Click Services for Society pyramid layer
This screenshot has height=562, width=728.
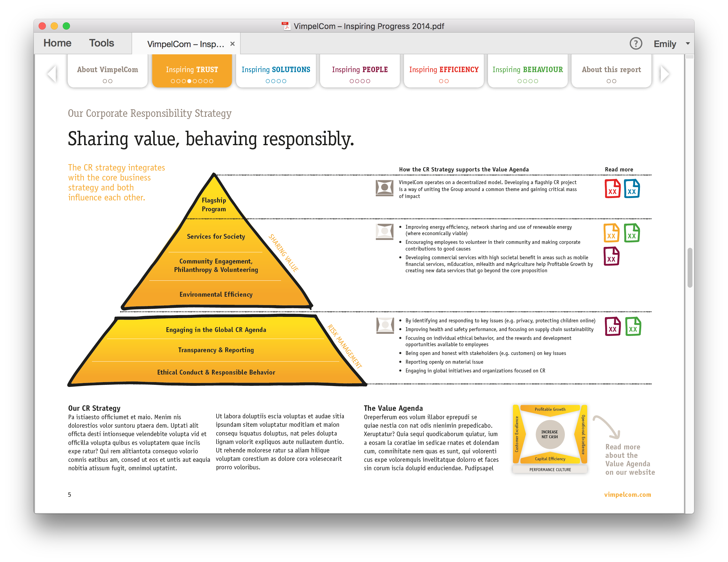point(216,236)
